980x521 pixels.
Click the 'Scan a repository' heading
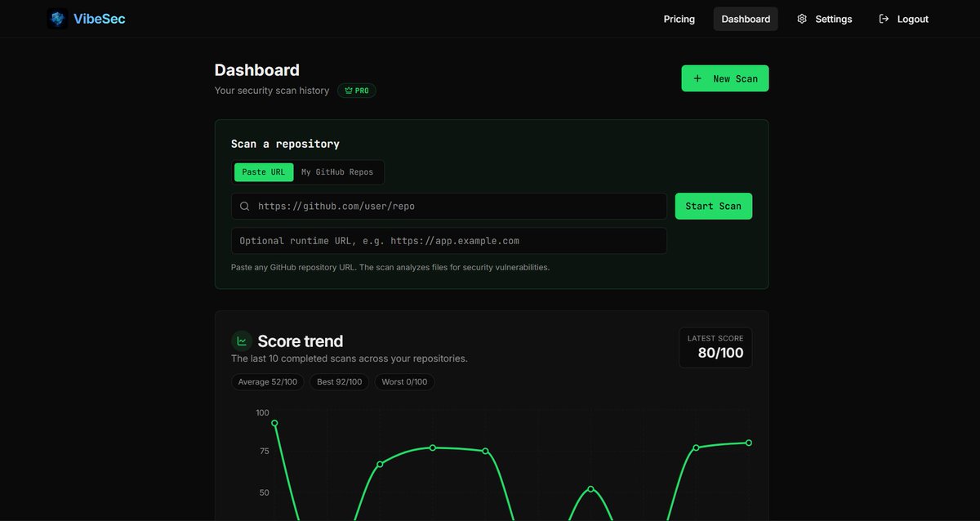(x=285, y=144)
